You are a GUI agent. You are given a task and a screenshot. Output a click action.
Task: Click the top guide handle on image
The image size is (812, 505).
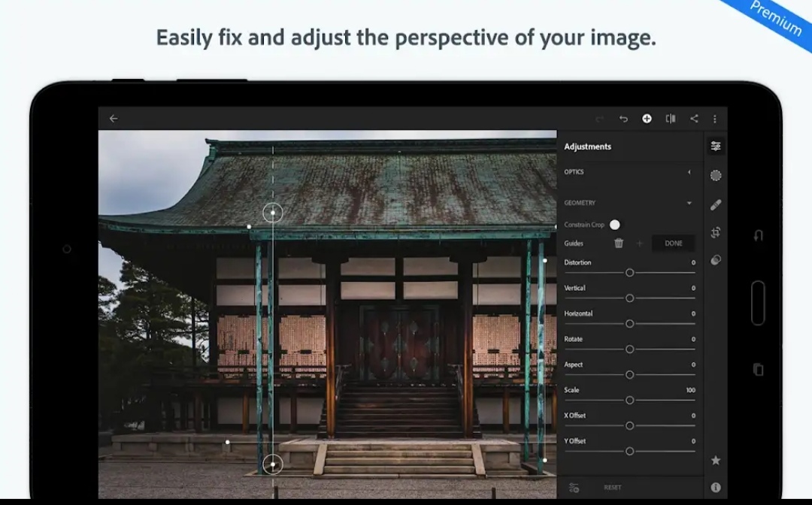point(273,213)
